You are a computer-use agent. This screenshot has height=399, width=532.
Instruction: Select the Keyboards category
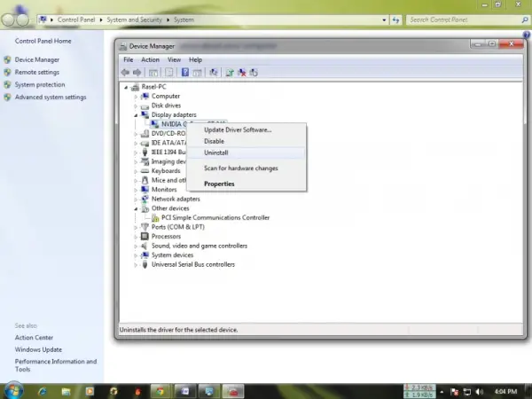tap(166, 171)
